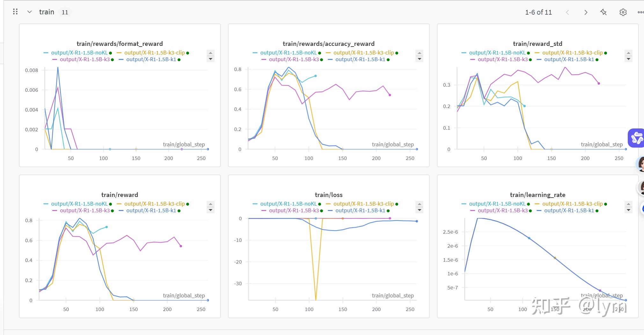
Task: Click the pin icon in the train header
Action: point(604,12)
